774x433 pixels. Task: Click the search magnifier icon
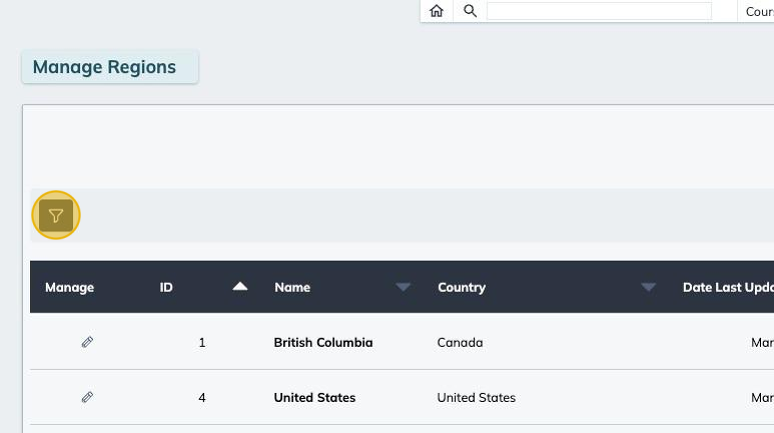coord(470,11)
